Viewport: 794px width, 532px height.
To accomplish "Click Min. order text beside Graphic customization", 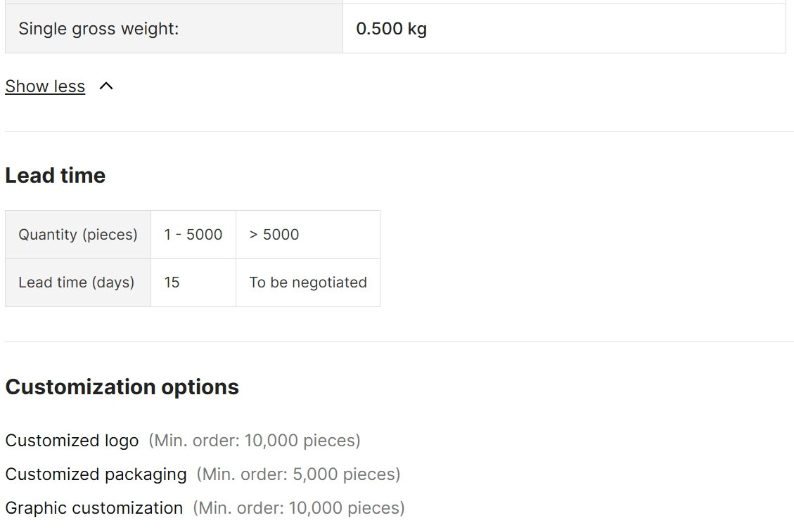I will click(x=299, y=507).
